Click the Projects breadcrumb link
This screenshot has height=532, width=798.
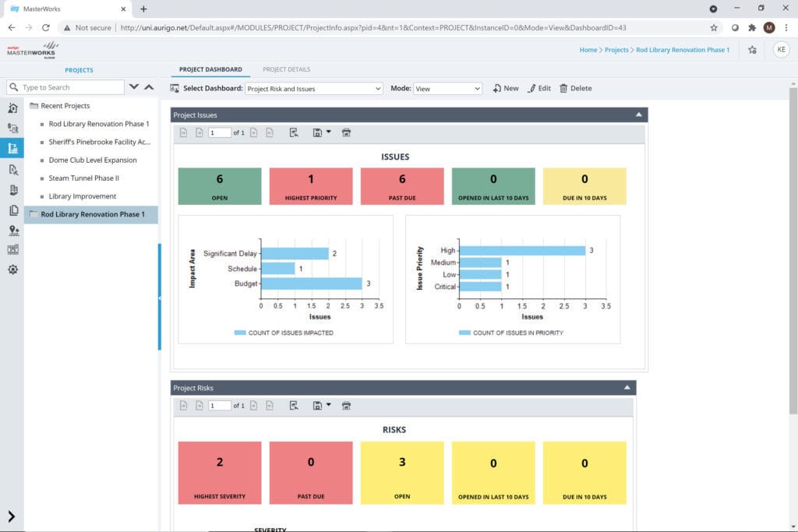coord(616,50)
